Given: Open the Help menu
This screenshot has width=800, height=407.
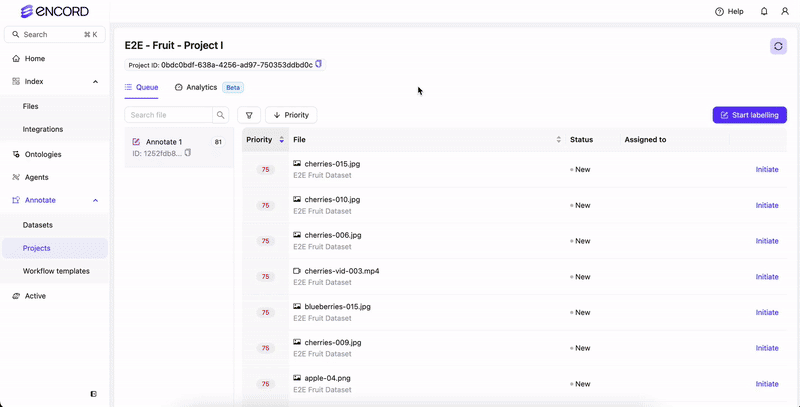Looking at the screenshot, I should point(729,11).
